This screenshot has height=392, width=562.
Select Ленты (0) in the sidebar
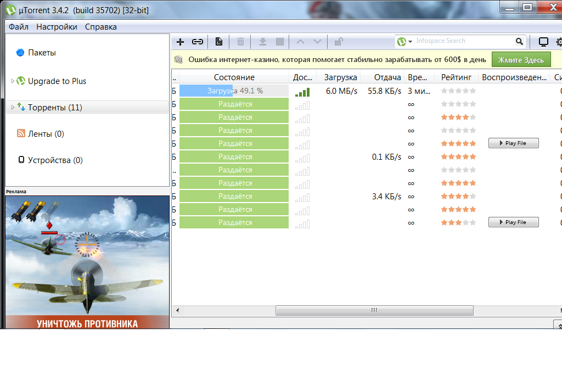(46, 134)
